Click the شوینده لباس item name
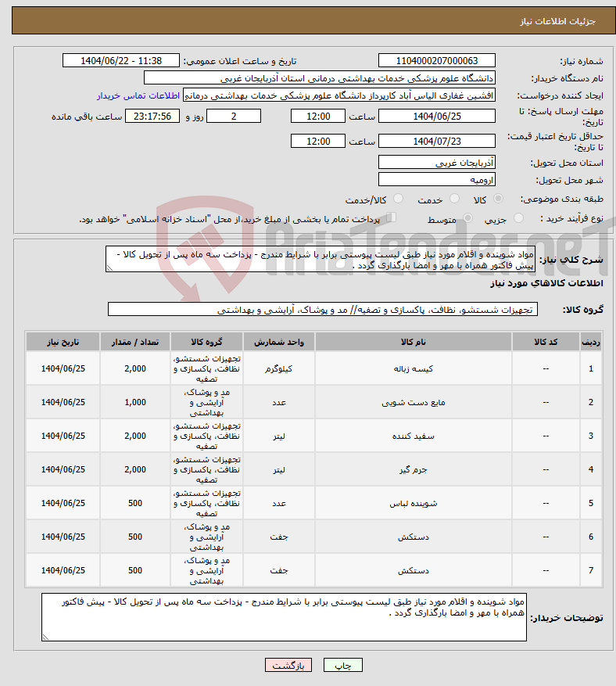 tap(414, 504)
